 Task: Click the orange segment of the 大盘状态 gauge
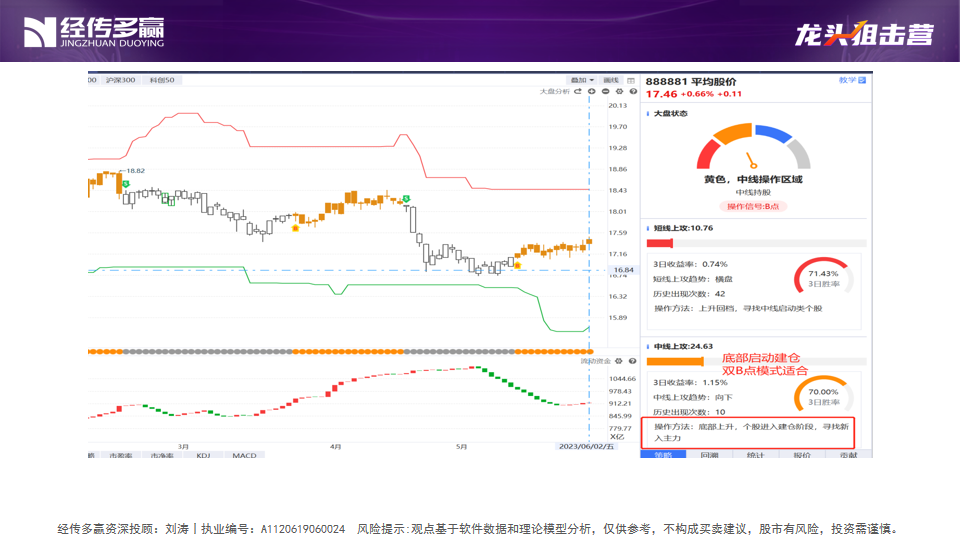click(732, 132)
